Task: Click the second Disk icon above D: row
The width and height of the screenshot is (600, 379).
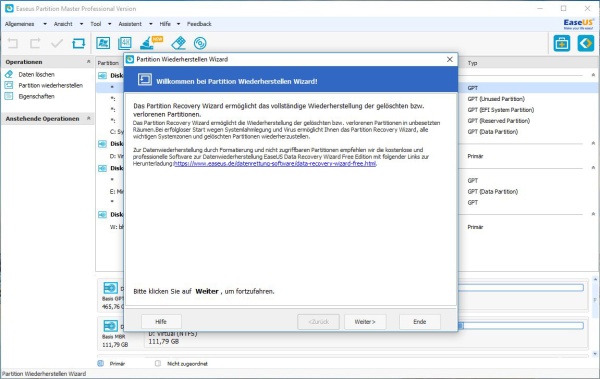Action: (x=103, y=144)
